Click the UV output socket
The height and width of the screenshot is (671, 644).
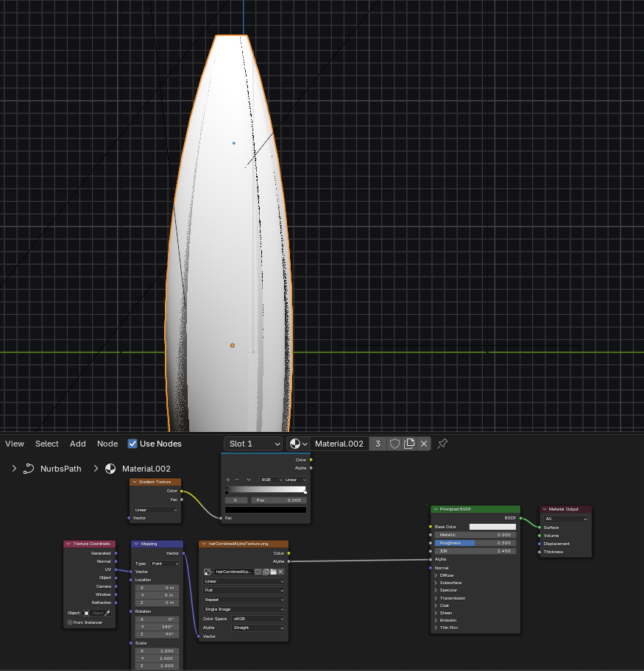pos(116,569)
